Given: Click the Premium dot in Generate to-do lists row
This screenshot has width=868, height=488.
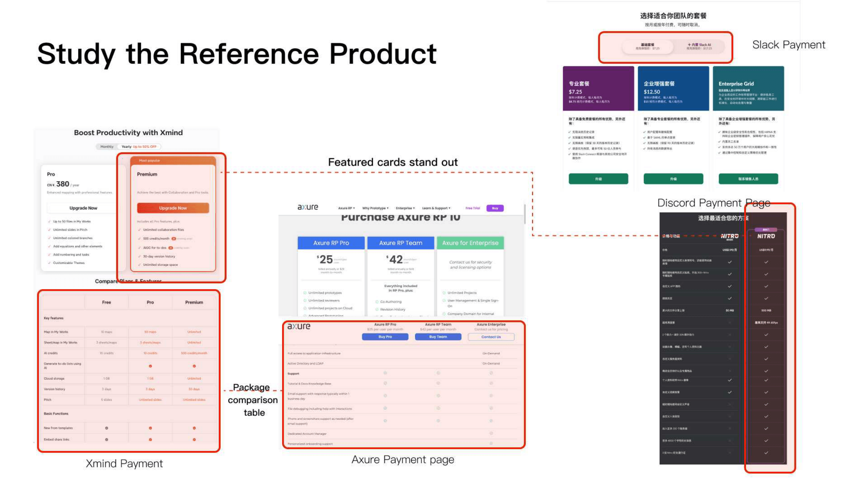Looking at the screenshot, I should pyautogui.click(x=194, y=366).
